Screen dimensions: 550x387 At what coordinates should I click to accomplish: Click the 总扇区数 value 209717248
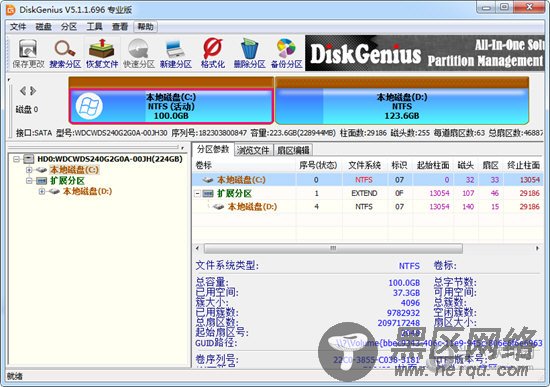[398, 323]
